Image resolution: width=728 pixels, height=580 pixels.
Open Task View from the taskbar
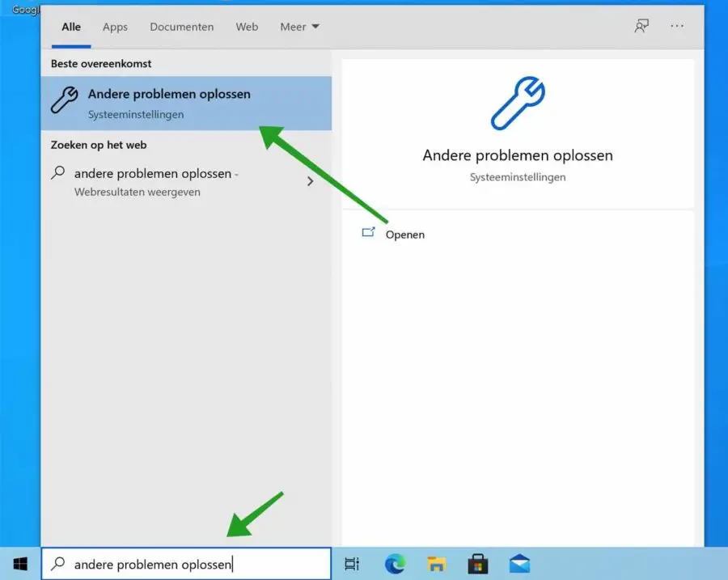pos(352,564)
